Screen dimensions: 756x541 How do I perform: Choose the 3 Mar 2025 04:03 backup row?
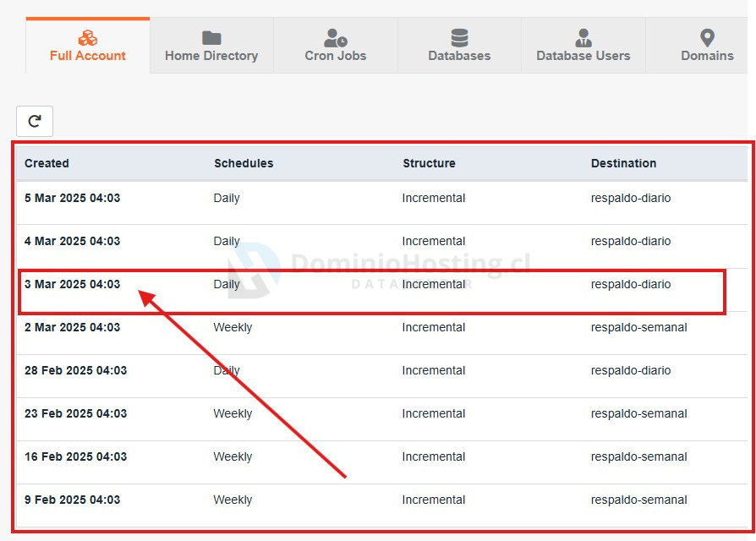[x=73, y=285]
